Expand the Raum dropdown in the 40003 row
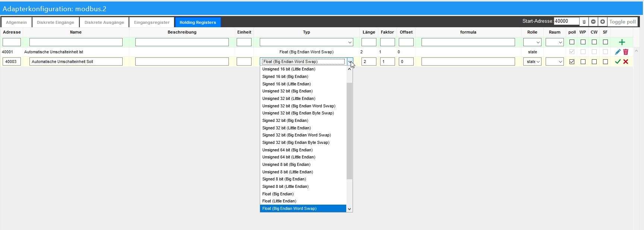644x230 pixels. point(555,62)
